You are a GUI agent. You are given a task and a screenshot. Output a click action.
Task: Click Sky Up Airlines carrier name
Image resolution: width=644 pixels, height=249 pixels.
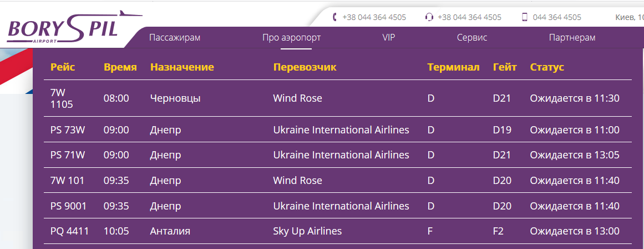(307, 231)
